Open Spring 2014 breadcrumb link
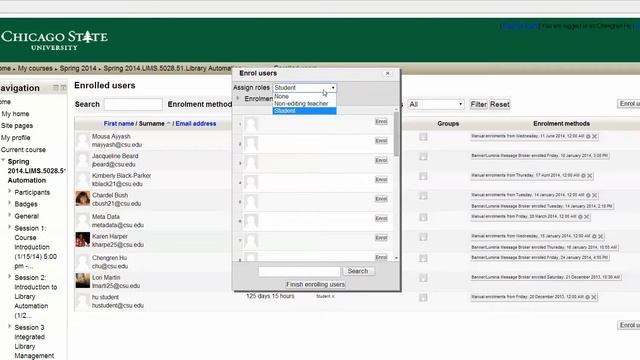640x360 pixels. [78, 68]
